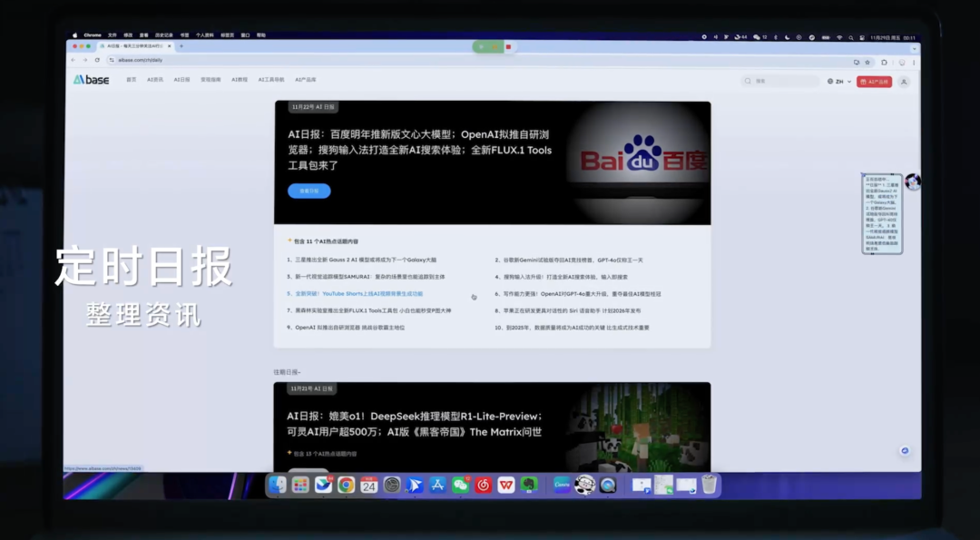Open AI工具导航 in the aibase nav
The height and width of the screenshot is (540, 980).
click(x=271, y=80)
